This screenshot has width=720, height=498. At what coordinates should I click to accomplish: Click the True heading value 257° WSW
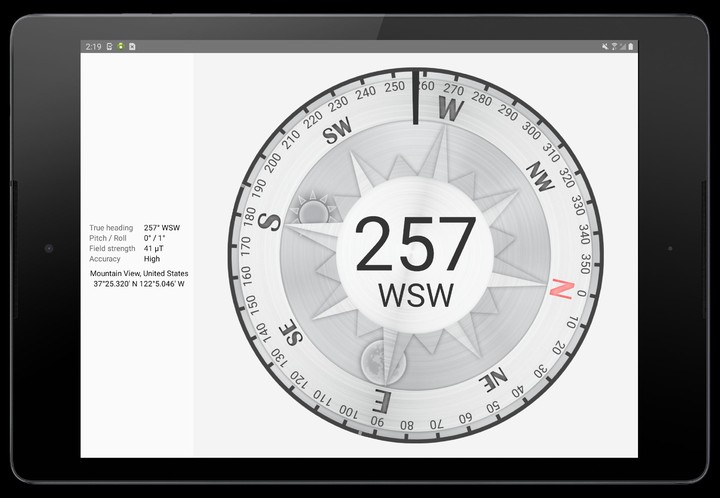pos(162,228)
